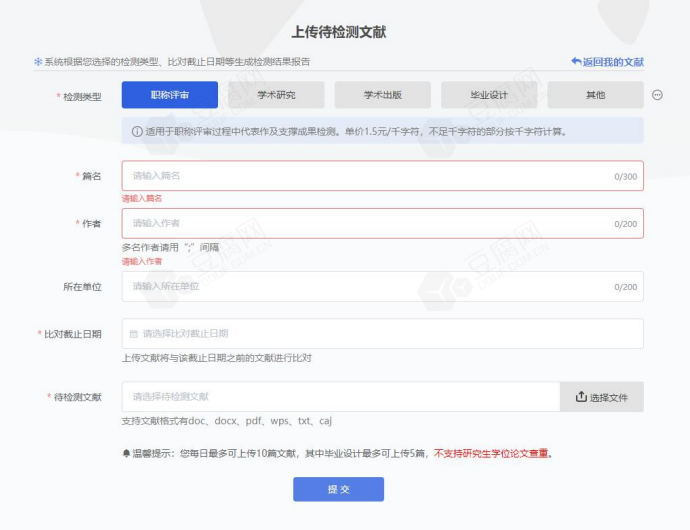Click the bell icon beside 温馨提示

coord(126,453)
